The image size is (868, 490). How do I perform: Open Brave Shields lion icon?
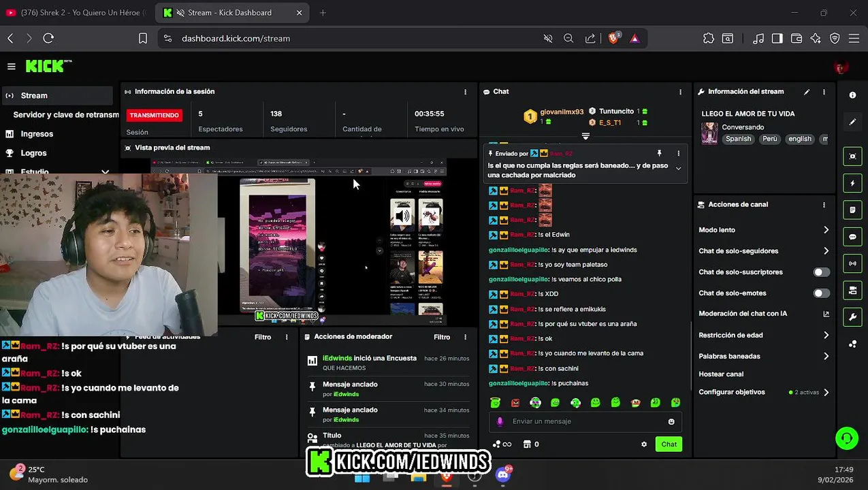point(613,39)
